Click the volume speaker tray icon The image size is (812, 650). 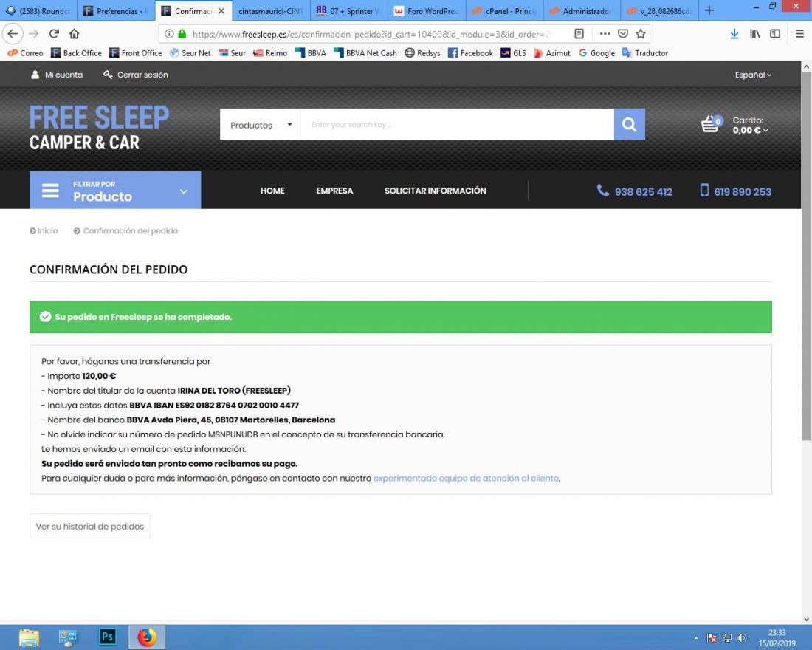pos(742,638)
